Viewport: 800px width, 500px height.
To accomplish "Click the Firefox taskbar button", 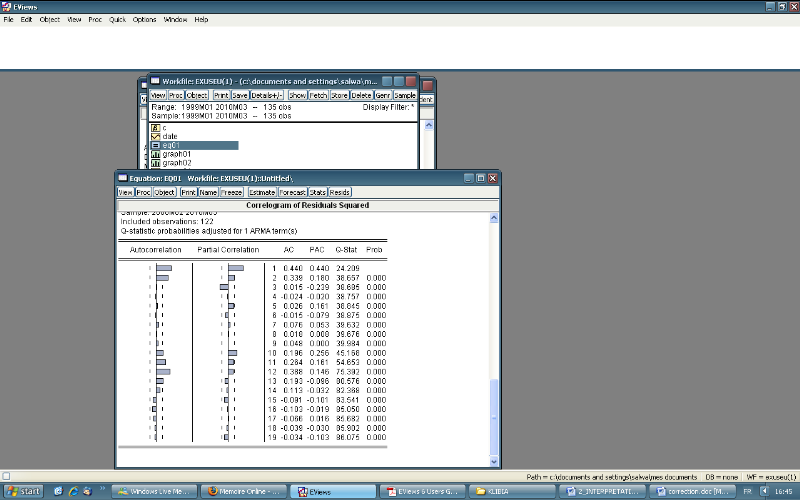I will click(x=241, y=491).
